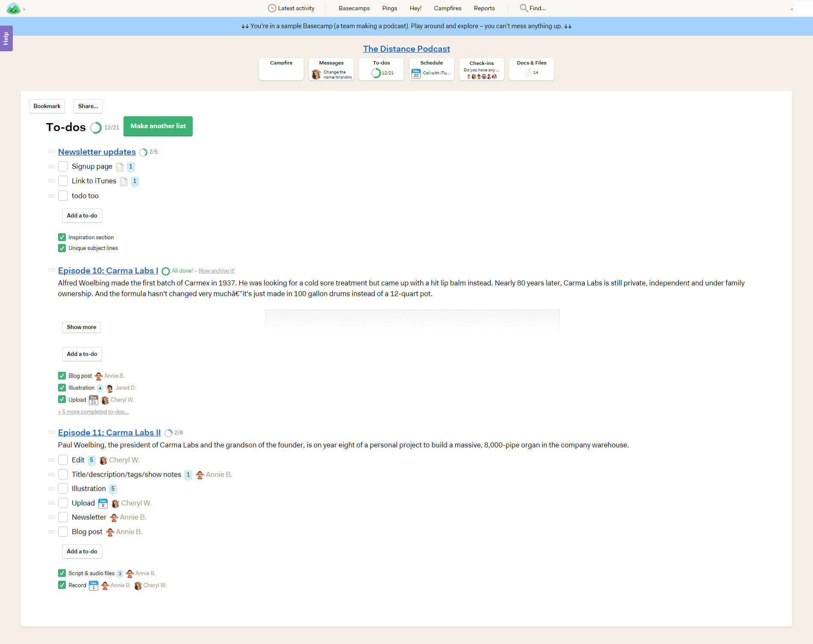The image size is (813, 644).
Task: Check the Link to iTunes to-do
Action: [63, 181]
